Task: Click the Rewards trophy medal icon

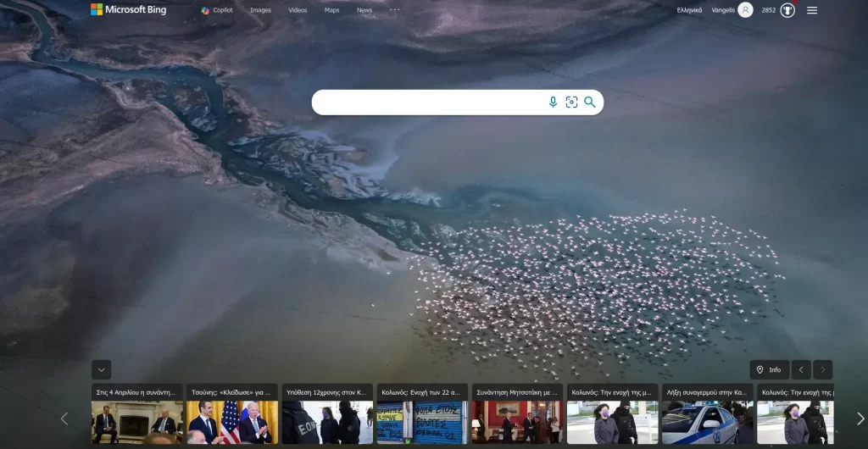Action: tap(787, 10)
